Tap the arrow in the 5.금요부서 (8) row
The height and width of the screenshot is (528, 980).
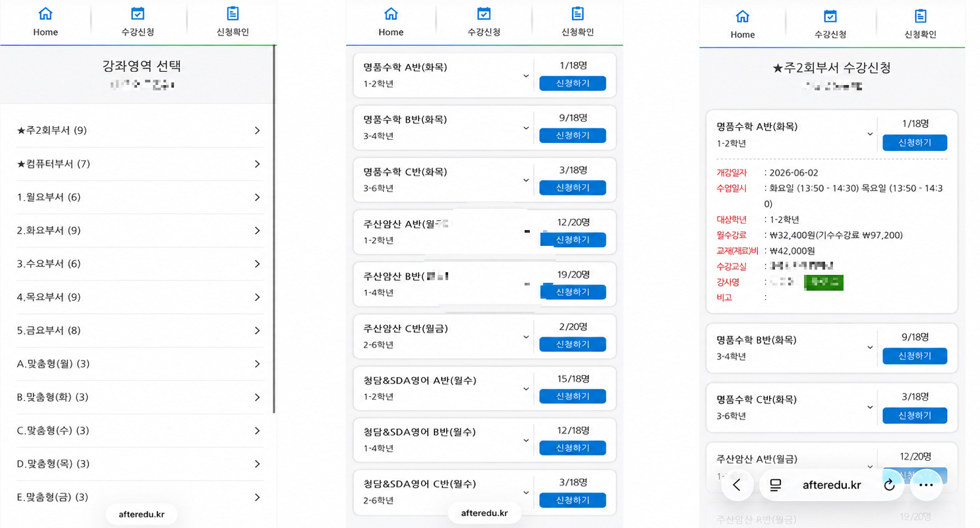(x=257, y=330)
